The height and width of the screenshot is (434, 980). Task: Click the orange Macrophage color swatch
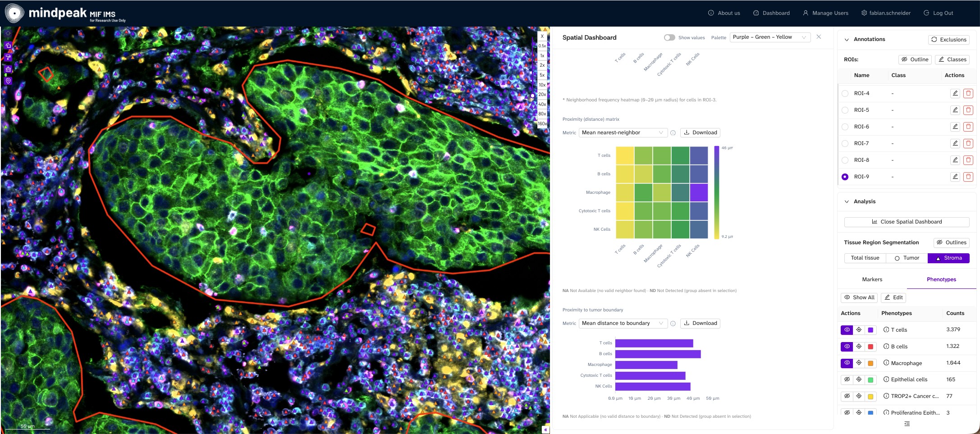(870, 363)
